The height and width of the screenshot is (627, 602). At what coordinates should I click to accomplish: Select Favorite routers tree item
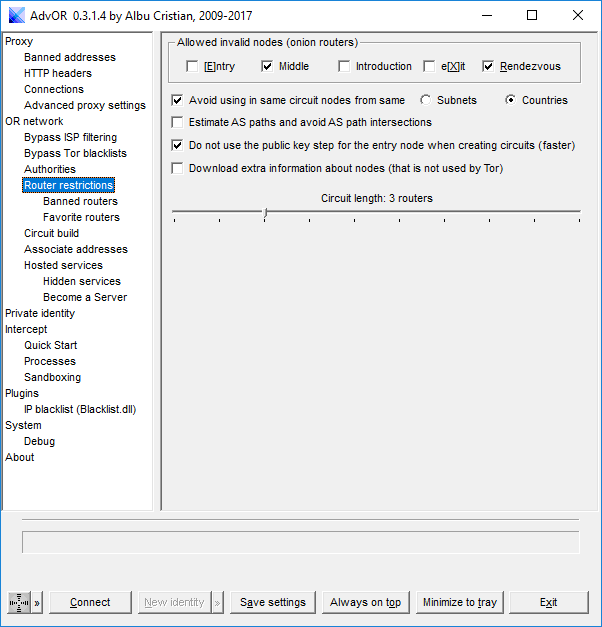click(81, 217)
